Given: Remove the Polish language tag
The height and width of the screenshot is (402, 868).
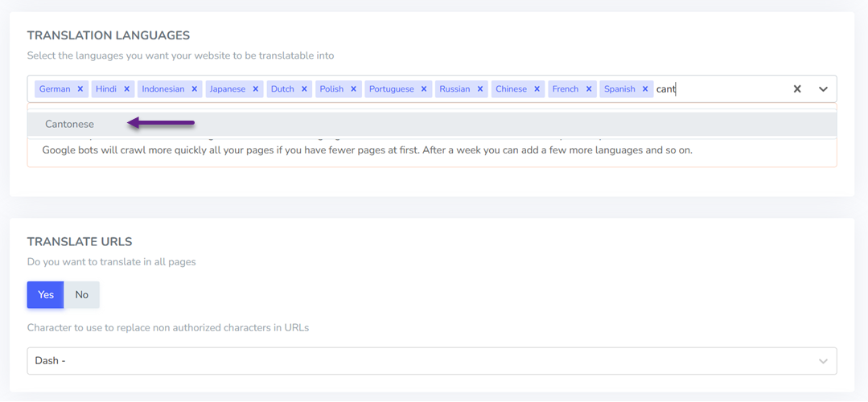Looking at the screenshot, I should (x=353, y=89).
